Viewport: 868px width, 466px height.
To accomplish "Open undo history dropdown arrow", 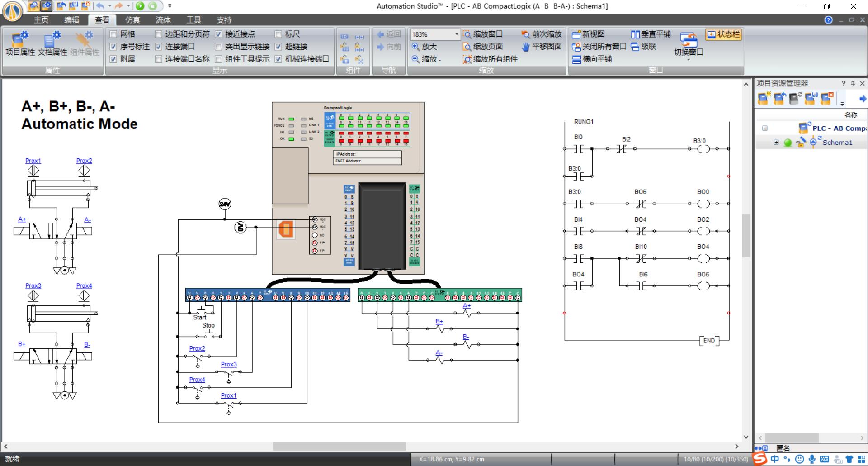I will (109, 6).
